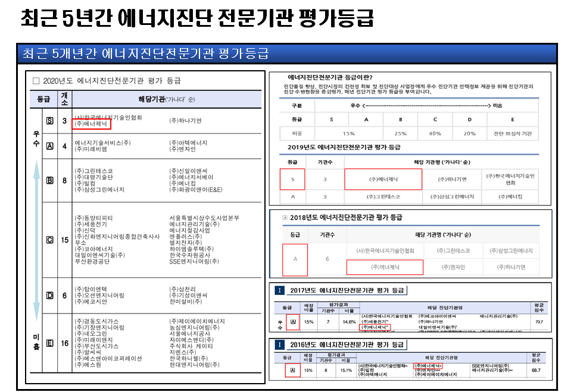Click (주)동양티피티 in the C grade row
Viewport: 574px width, 392px height.
93,218
